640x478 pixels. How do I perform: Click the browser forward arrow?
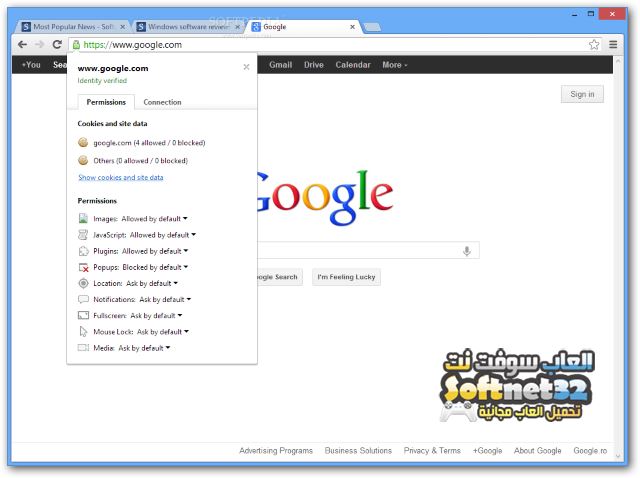click(40, 44)
